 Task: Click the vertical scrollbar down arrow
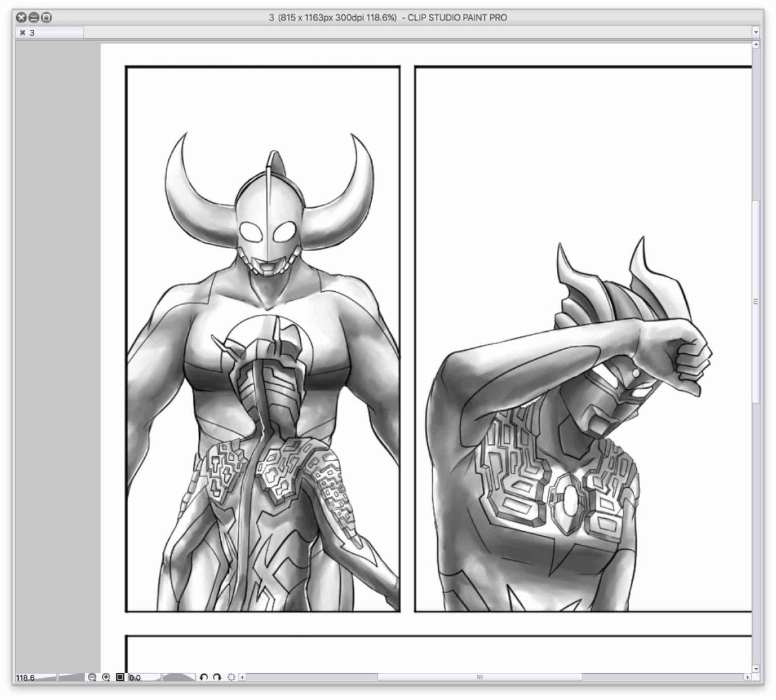tap(757, 668)
